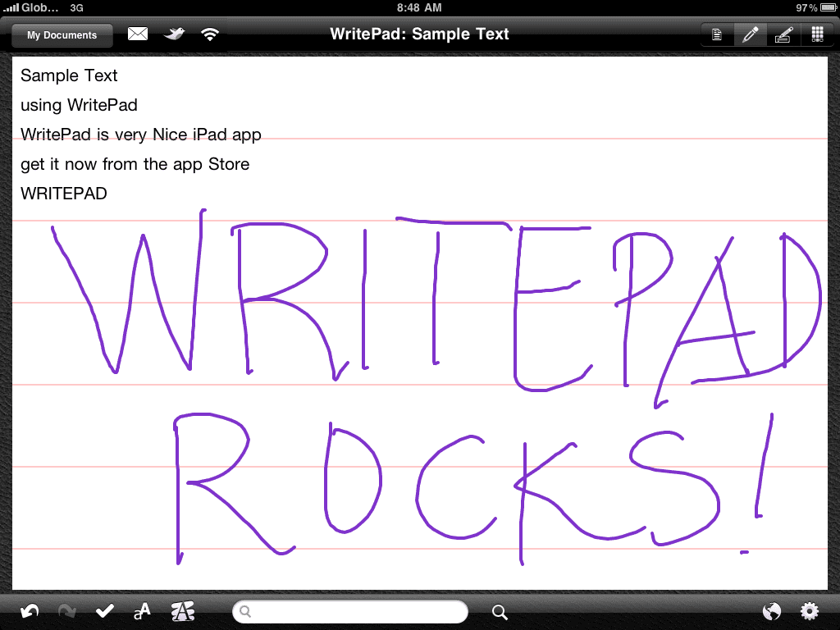This screenshot has height=630, width=840.
Task: Tap the 'Sample Text' line
Action: point(69,75)
